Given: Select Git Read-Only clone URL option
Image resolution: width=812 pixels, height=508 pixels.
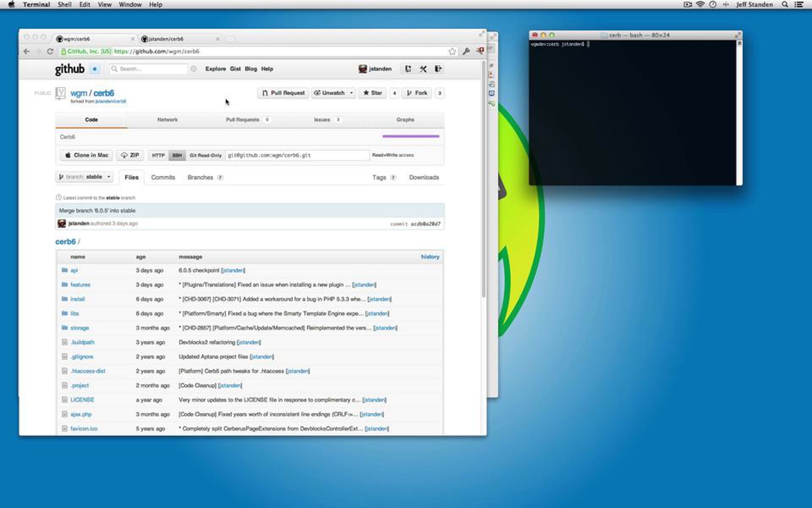Looking at the screenshot, I should (x=205, y=155).
